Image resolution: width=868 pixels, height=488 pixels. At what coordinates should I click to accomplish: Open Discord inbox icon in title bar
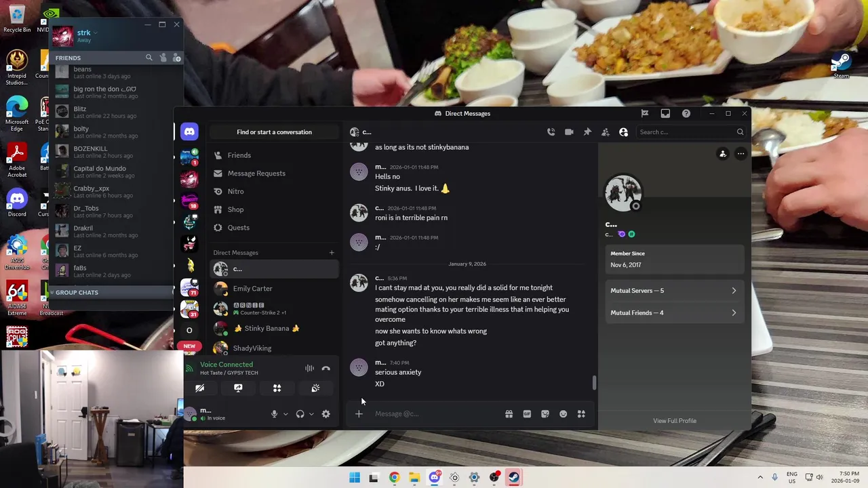(665, 113)
